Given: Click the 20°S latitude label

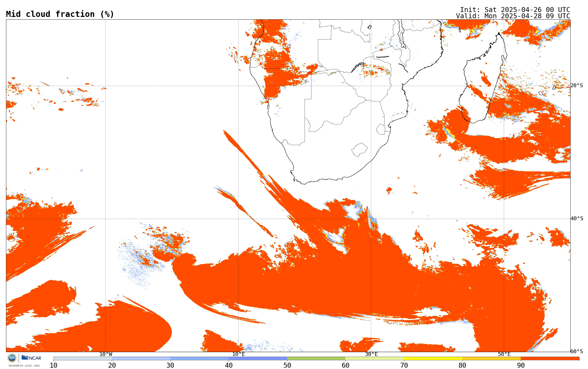Looking at the screenshot, I should point(577,86).
